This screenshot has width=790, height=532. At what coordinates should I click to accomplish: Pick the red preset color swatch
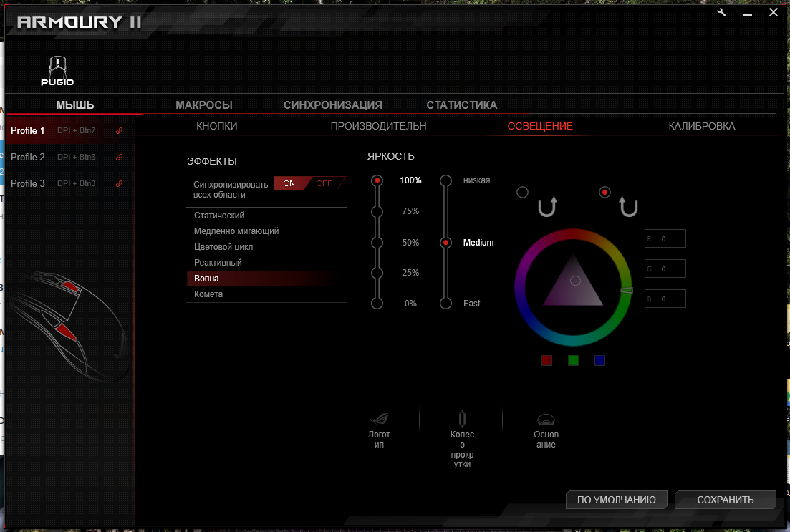(546, 360)
